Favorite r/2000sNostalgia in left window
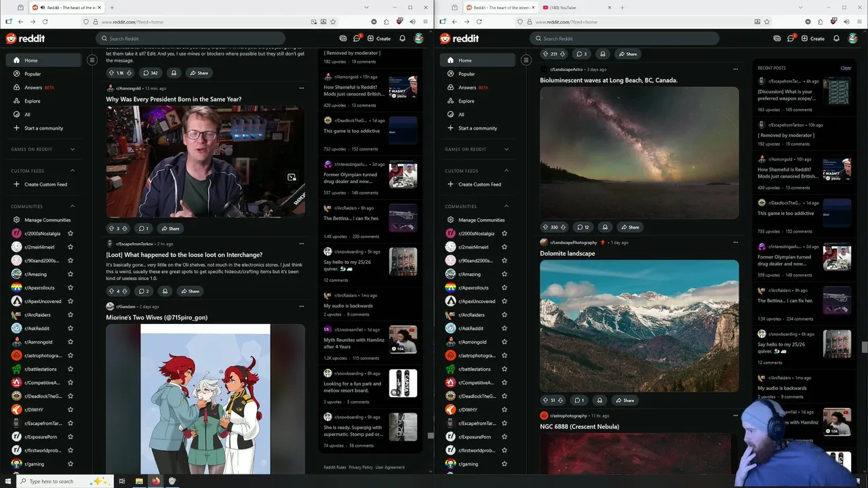The width and height of the screenshot is (868, 488). point(70,234)
